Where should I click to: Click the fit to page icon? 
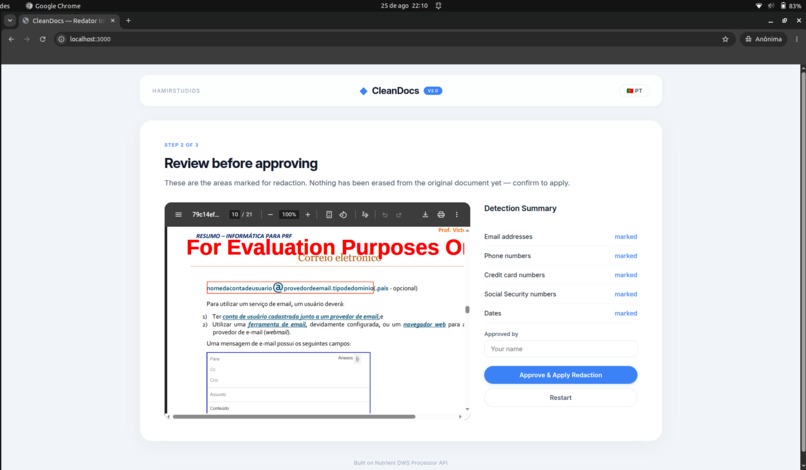coord(329,214)
